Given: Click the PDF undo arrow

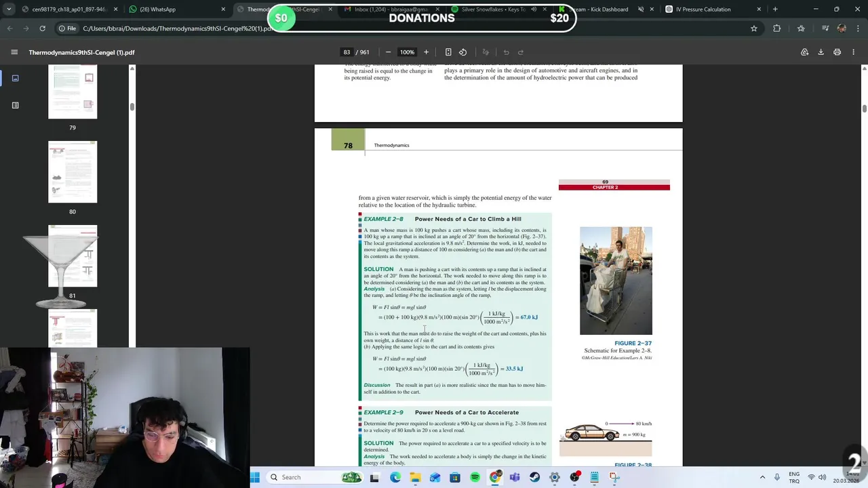Looking at the screenshot, I should coord(506,52).
